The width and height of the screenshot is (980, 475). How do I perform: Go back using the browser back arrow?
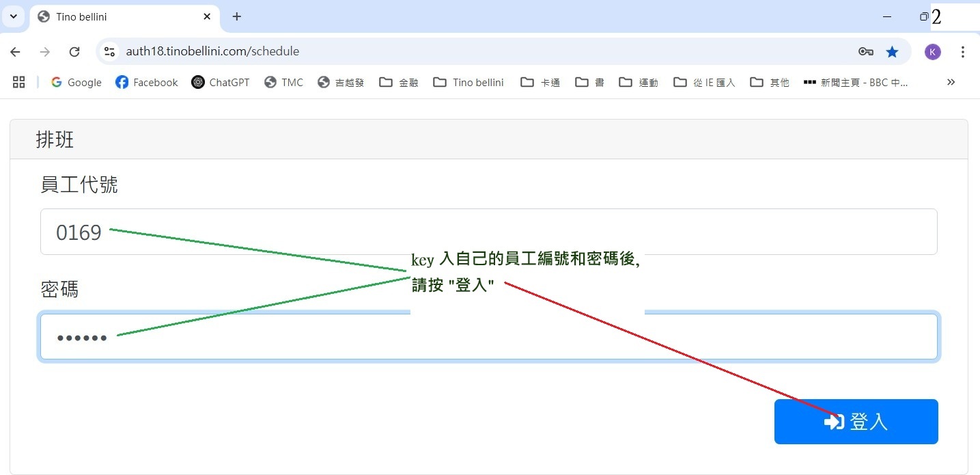click(x=15, y=52)
